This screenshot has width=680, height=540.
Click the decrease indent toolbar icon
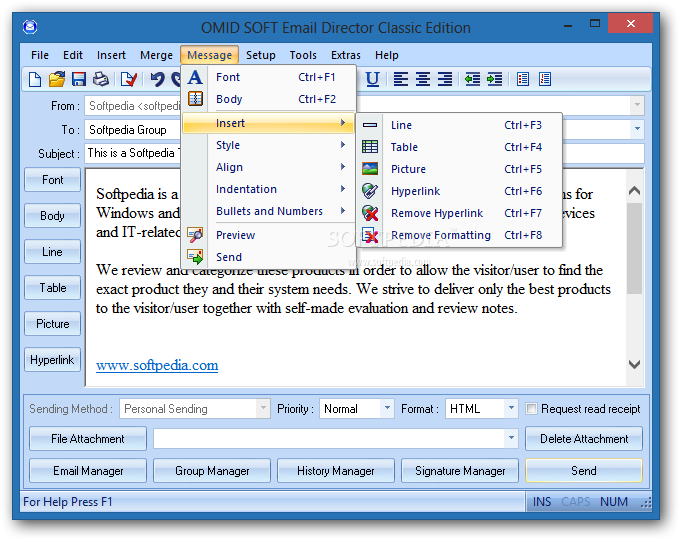[472, 79]
